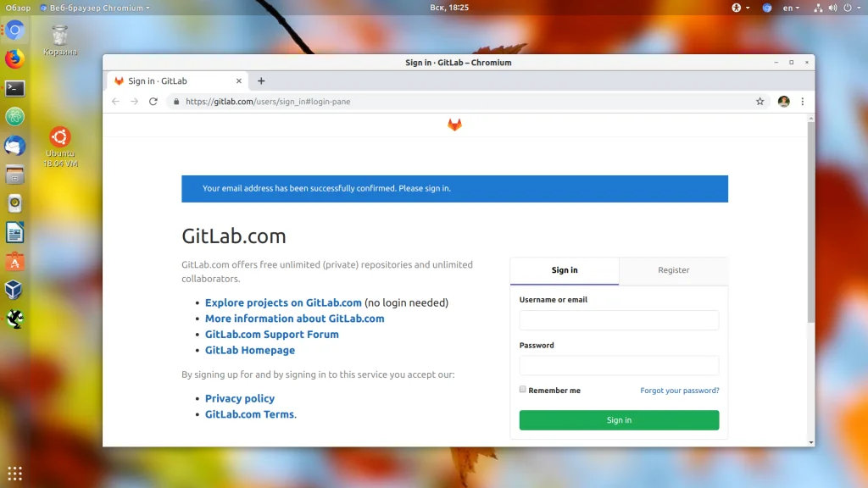Image resolution: width=868 pixels, height=488 pixels.
Task: Switch to the Register tab
Action: pos(673,270)
